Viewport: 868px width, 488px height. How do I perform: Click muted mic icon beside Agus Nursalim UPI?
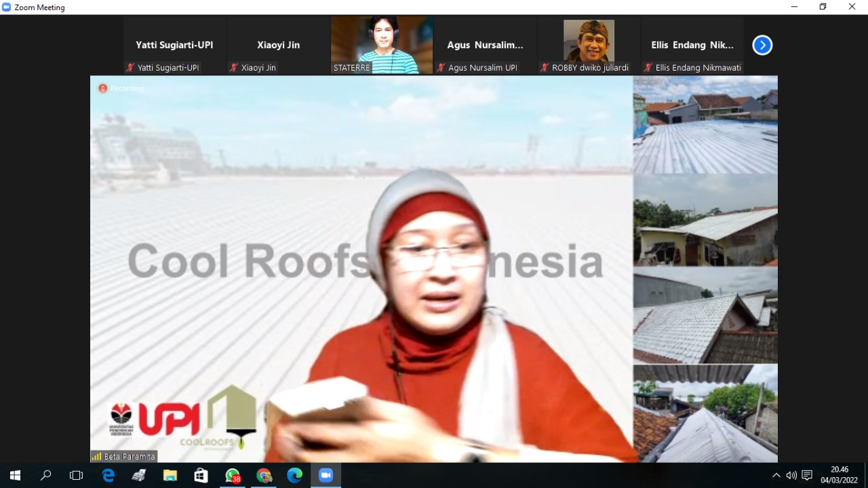[x=441, y=68]
